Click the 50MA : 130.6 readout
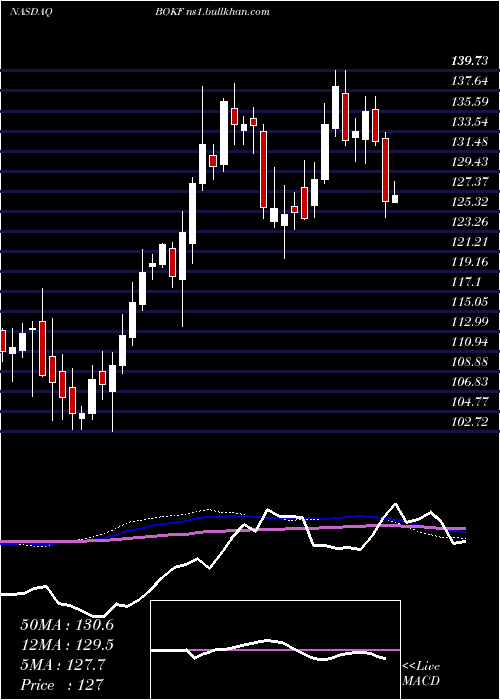Screen dimensions: 500x700 67,625
